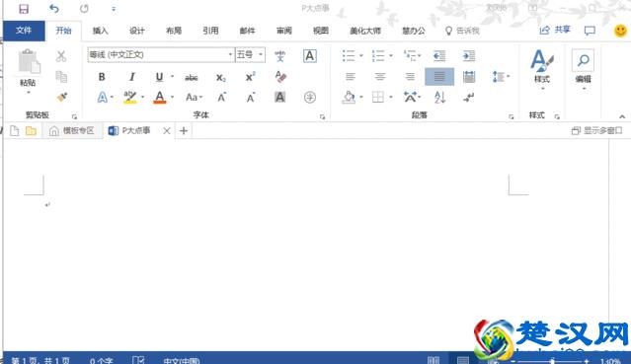This screenshot has width=631, height=364.
Task: Switch to the 引用 tab
Action: click(210, 31)
